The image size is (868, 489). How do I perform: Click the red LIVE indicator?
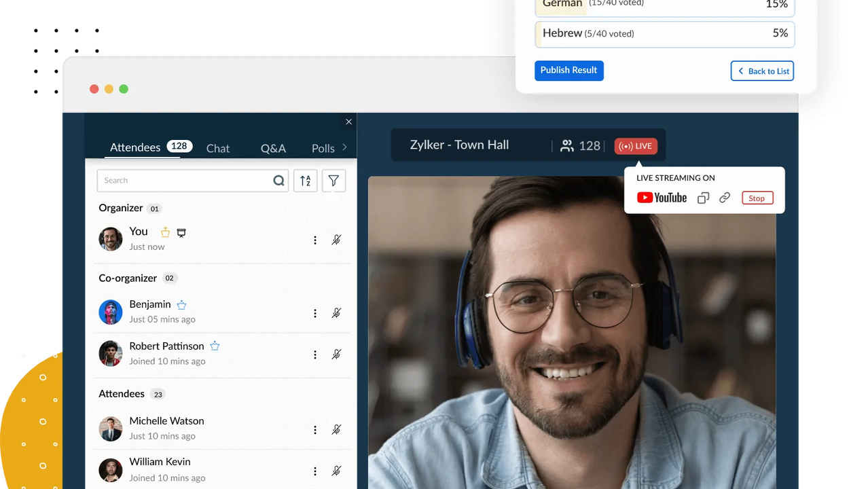coord(636,146)
